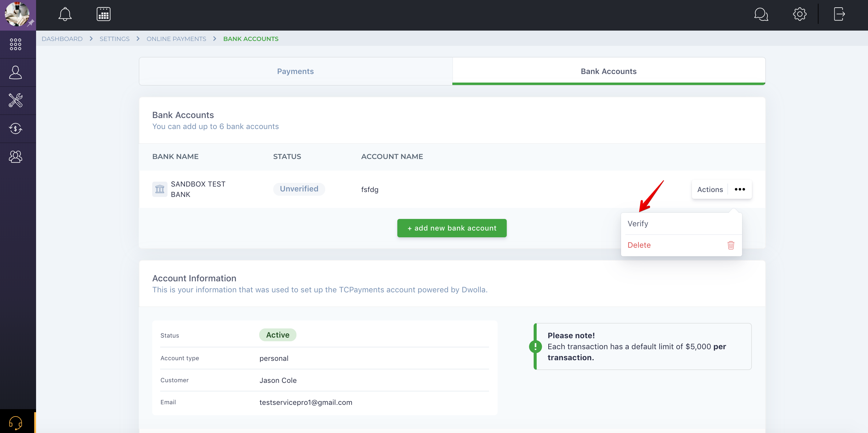Select Verify from the actions menu
This screenshot has height=433, width=868.
click(638, 224)
